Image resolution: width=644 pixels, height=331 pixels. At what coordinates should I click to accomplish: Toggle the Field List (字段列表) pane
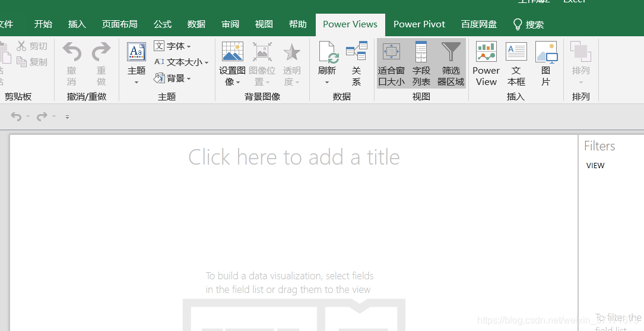coord(421,64)
